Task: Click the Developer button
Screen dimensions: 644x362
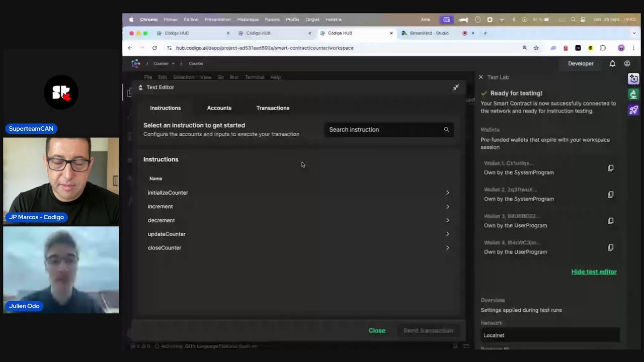Action: pyautogui.click(x=581, y=64)
